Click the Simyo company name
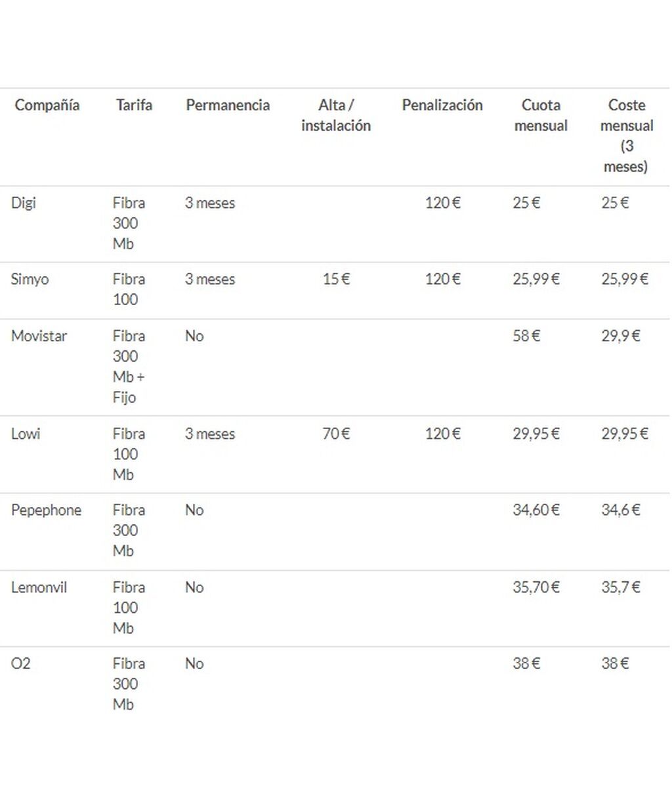The height and width of the screenshot is (786, 672). [30, 279]
